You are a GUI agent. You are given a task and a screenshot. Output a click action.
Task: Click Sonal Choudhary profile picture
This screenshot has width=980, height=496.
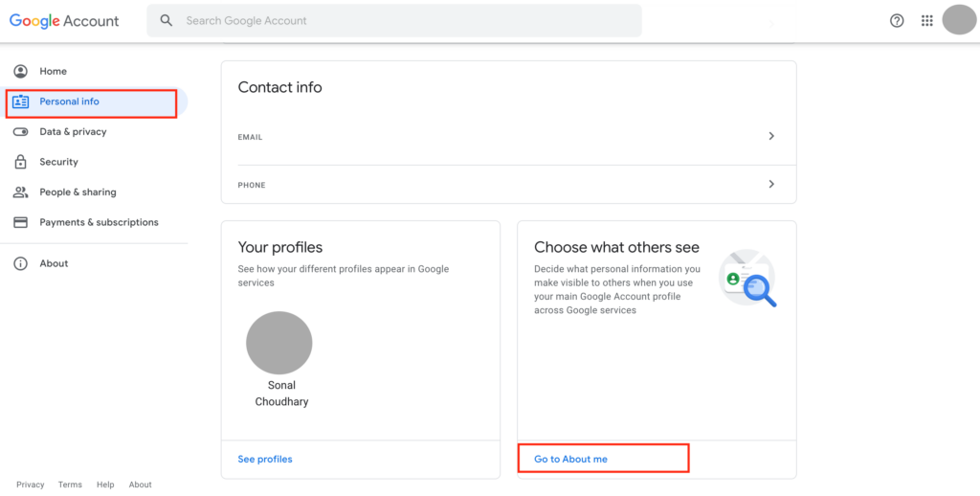click(279, 343)
